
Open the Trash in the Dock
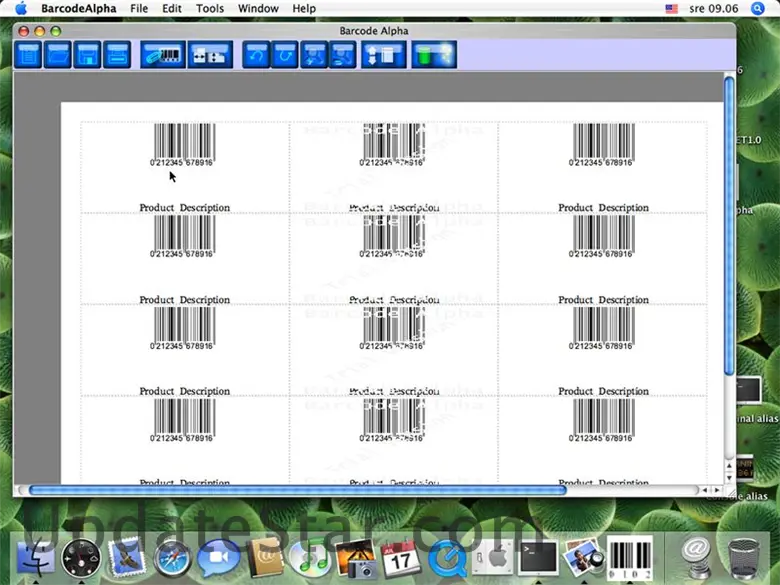(744, 558)
